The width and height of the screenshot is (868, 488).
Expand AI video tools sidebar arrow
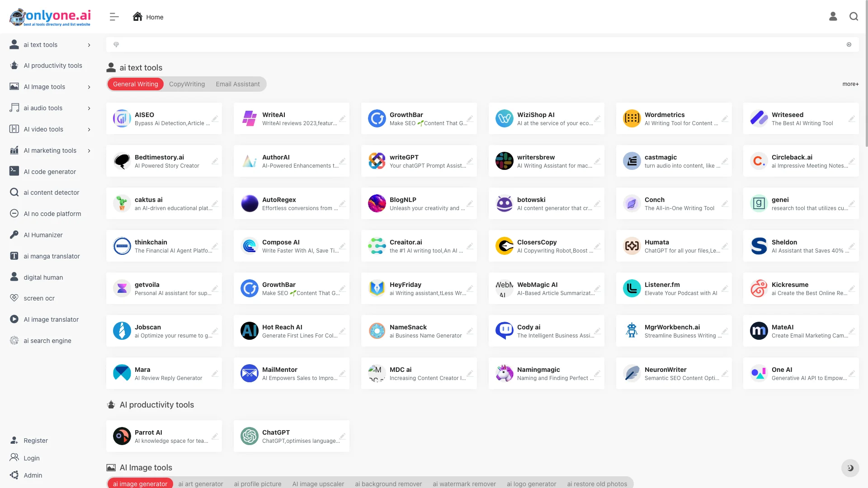click(89, 129)
